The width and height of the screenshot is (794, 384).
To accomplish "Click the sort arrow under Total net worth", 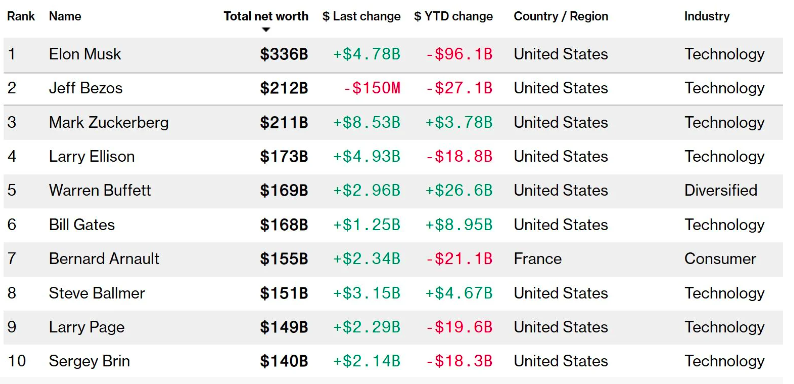I will (266, 30).
